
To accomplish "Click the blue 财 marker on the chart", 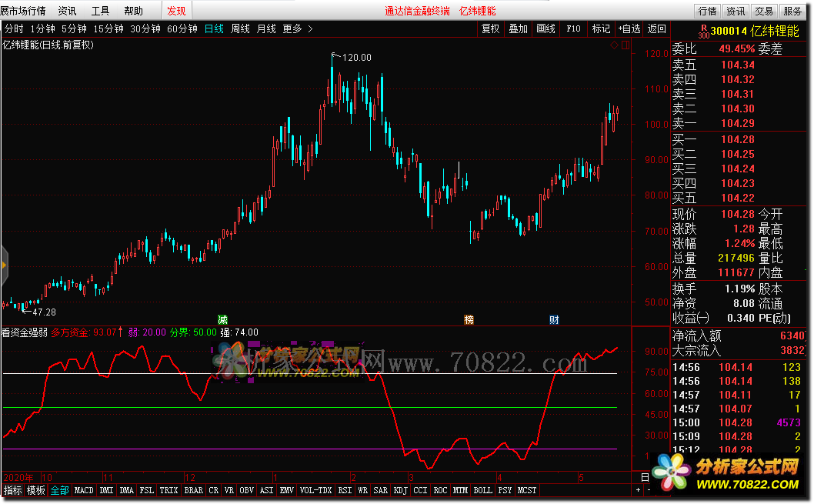I will pos(554,320).
